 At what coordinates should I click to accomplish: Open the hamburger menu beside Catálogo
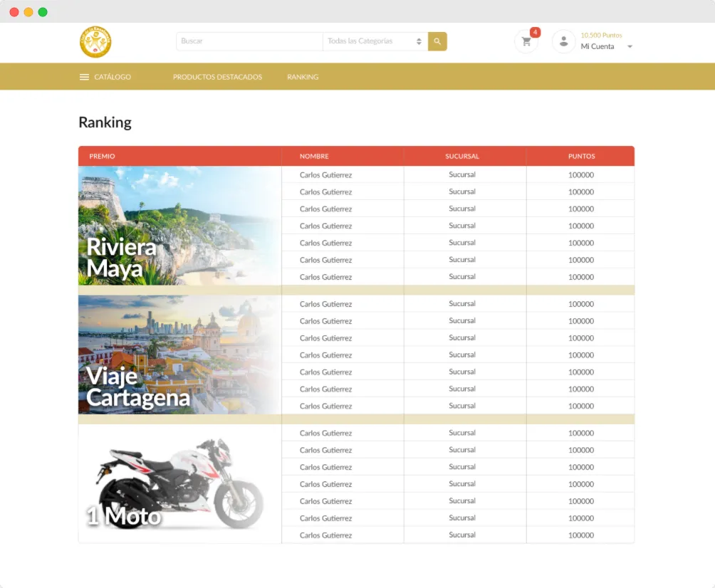84,76
